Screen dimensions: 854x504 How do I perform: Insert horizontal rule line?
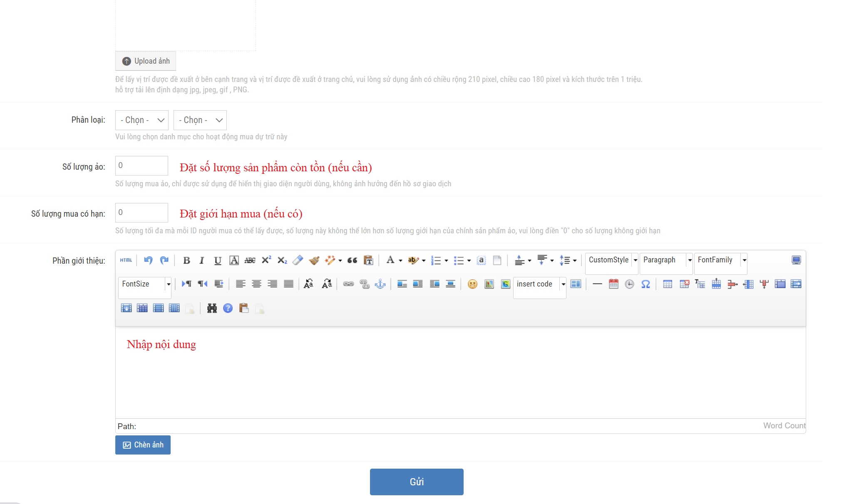[x=597, y=284]
